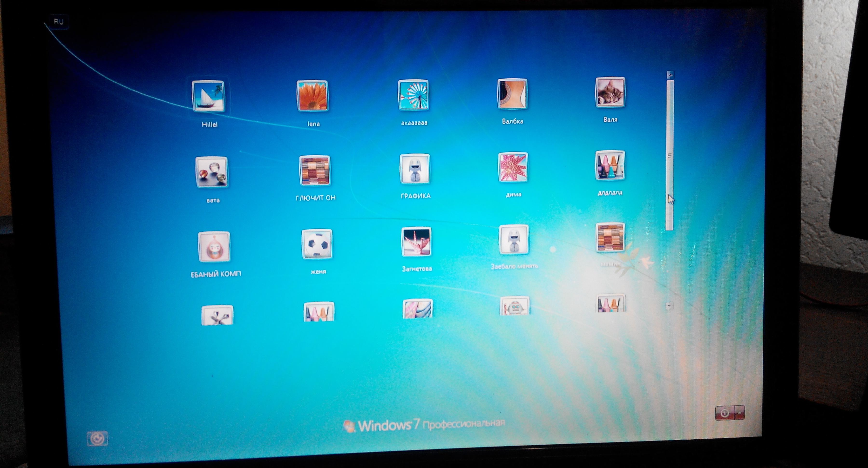Screen dimensions: 868x468
Task: Select the длдлдлд account crayons picture
Action: pos(610,166)
